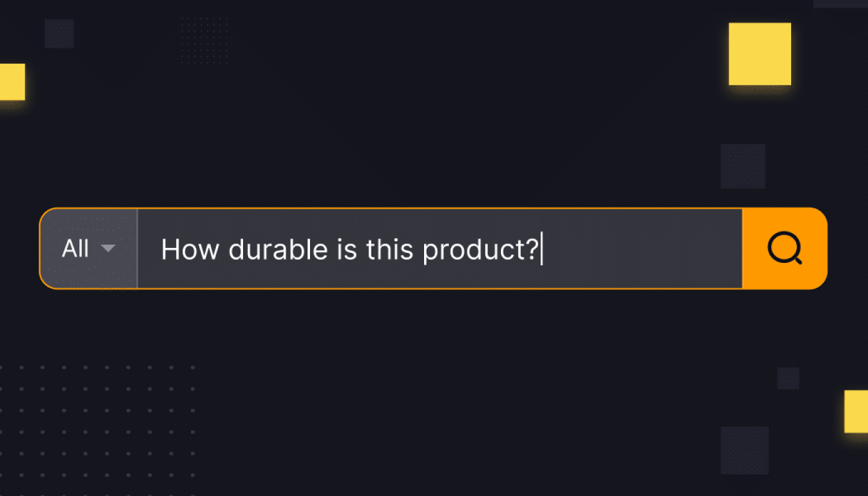
Task: Click the yellow square on the left edge
Action: pos(12,82)
